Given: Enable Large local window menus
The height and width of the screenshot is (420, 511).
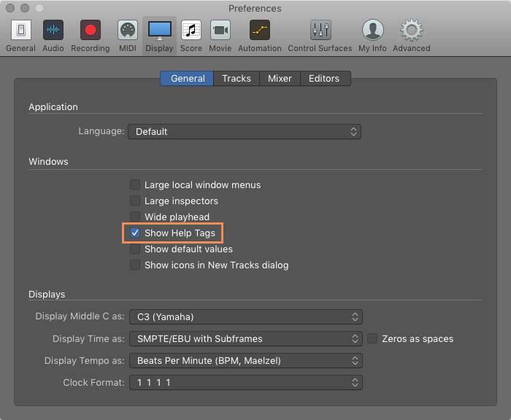Looking at the screenshot, I should [135, 184].
